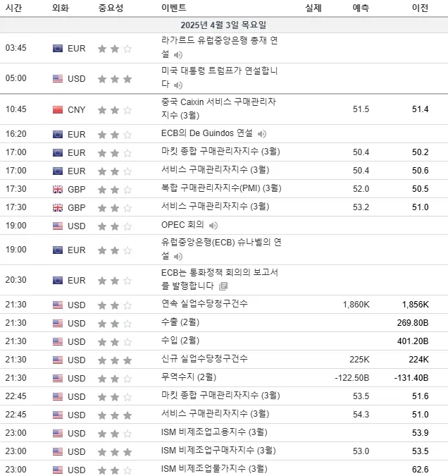Click the EU flag in the 03:45 row
This screenshot has height=476, width=448.
click(x=58, y=48)
